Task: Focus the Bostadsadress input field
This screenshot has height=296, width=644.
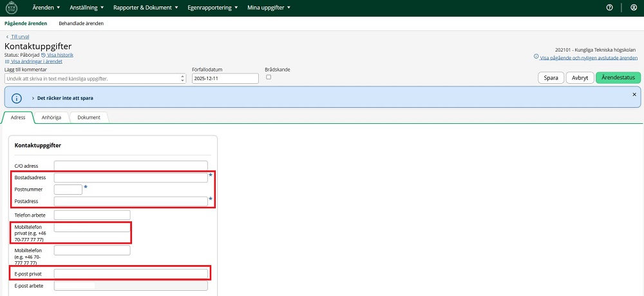Action: (131, 177)
